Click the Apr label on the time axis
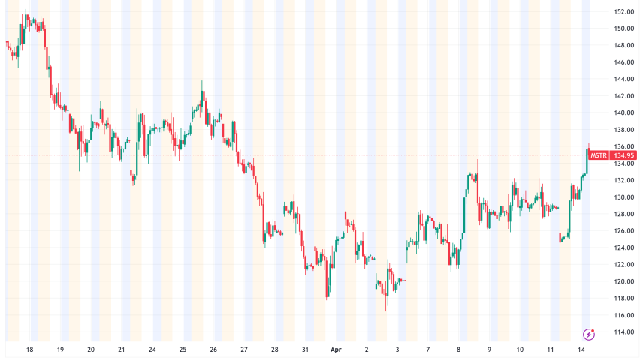The width and height of the screenshot is (640, 364). [x=337, y=350]
